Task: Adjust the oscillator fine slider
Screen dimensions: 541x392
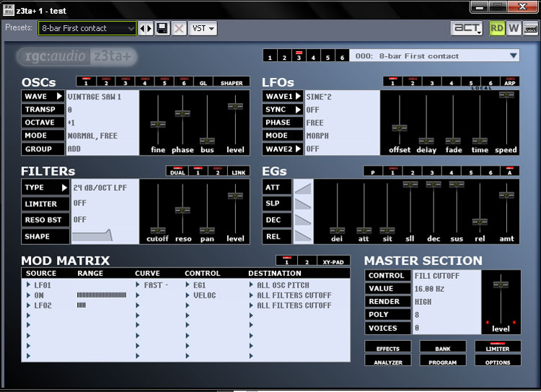Action: pos(158,124)
